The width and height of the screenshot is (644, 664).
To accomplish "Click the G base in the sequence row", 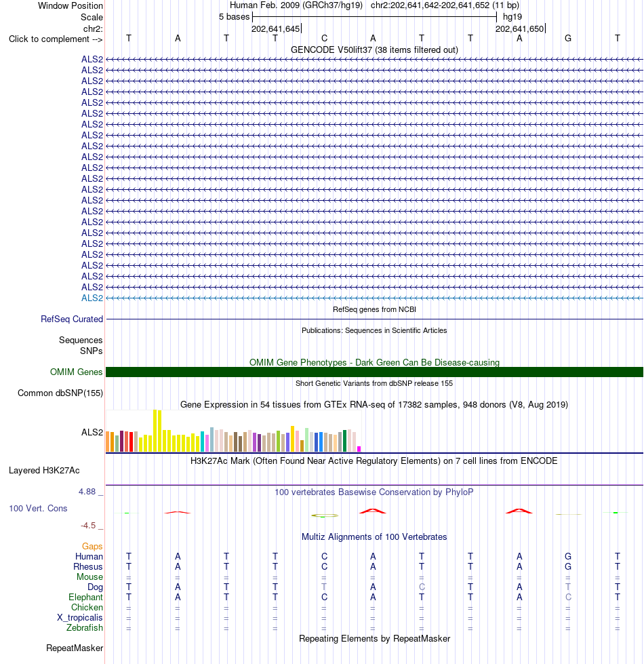I will [x=568, y=38].
